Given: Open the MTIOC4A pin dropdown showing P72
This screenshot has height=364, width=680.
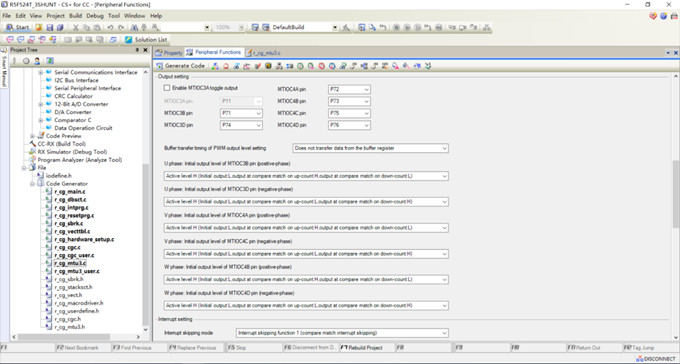Looking at the screenshot, I should [349, 89].
